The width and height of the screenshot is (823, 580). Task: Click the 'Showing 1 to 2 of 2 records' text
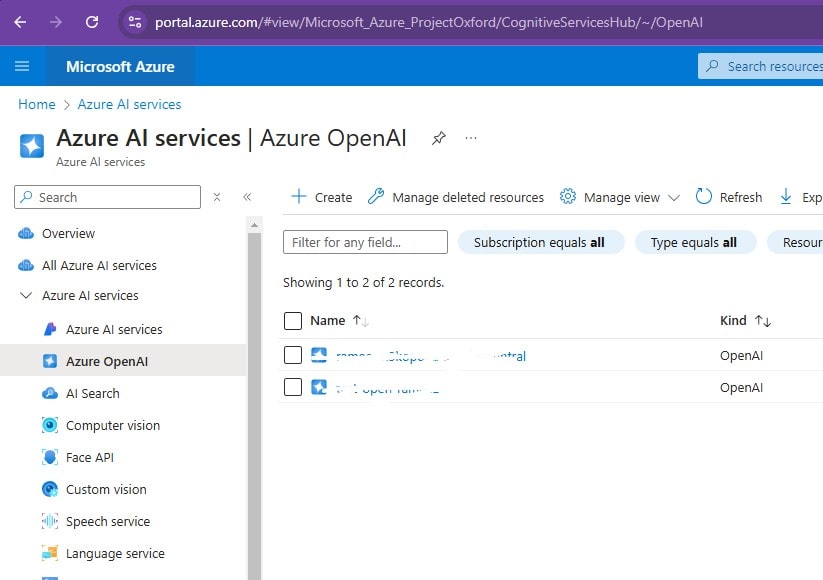click(363, 282)
